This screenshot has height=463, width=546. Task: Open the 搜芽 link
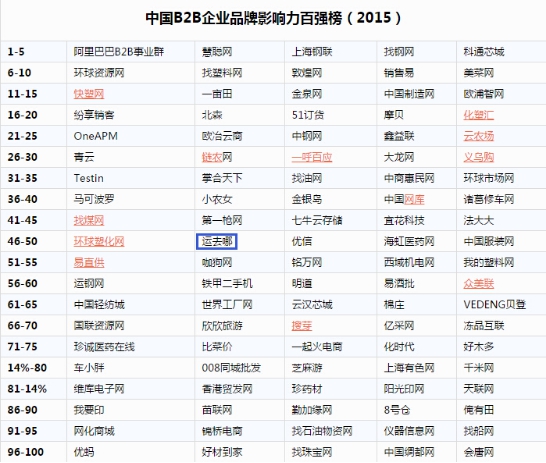coord(302,326)
